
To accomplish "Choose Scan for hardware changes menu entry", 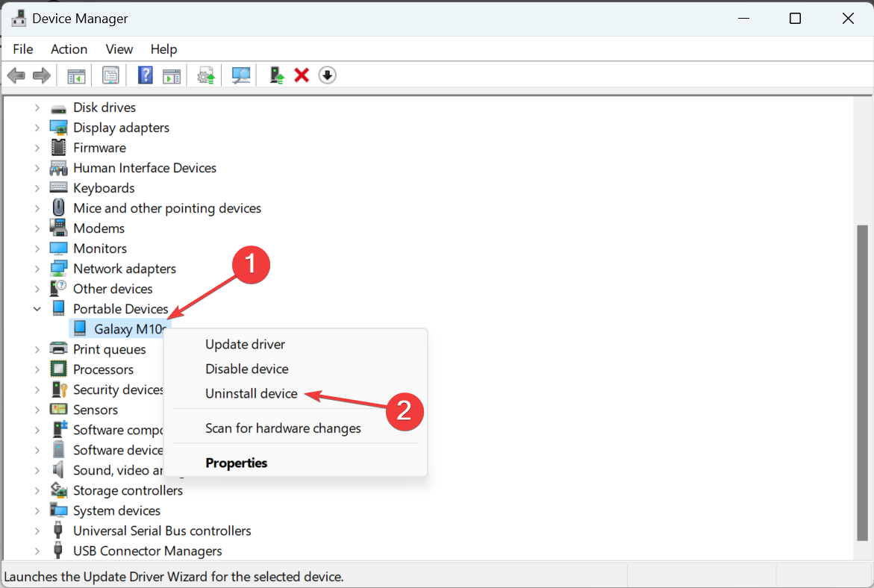I will pos(283,428).
